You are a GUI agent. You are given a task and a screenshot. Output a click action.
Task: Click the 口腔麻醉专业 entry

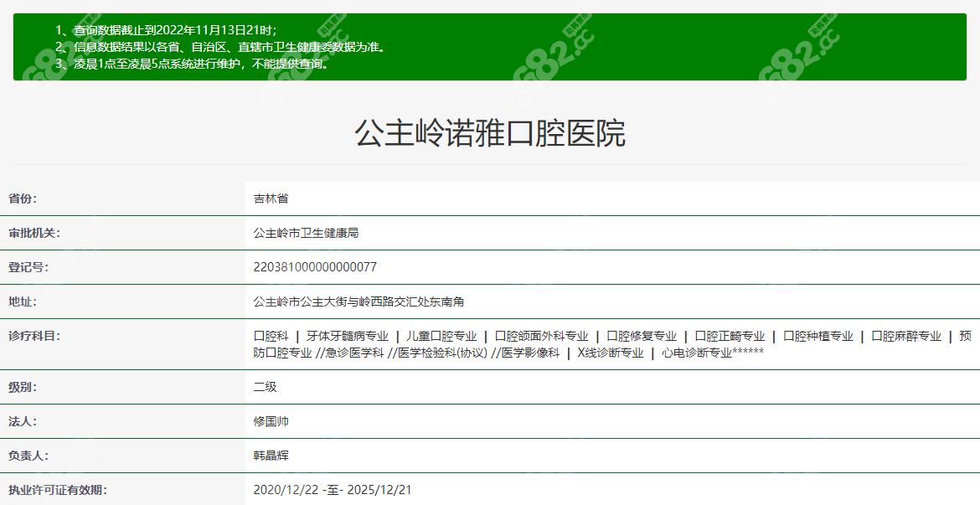(x=905, y=337)
